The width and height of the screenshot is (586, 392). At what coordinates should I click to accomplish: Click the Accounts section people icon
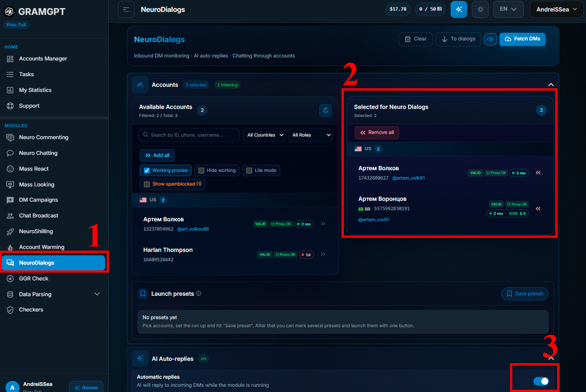[x=140, y=85]
